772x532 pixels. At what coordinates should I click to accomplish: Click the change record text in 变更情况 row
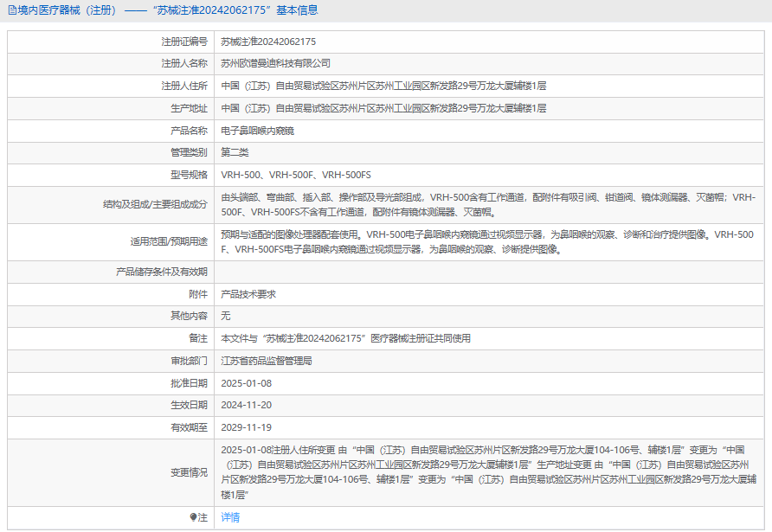(488, 472)
